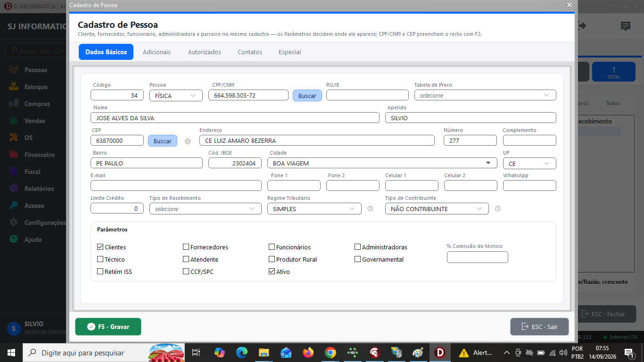644x362 pixels.
Task: Save record with F5 Gravar button
Action: coord(108,327)
